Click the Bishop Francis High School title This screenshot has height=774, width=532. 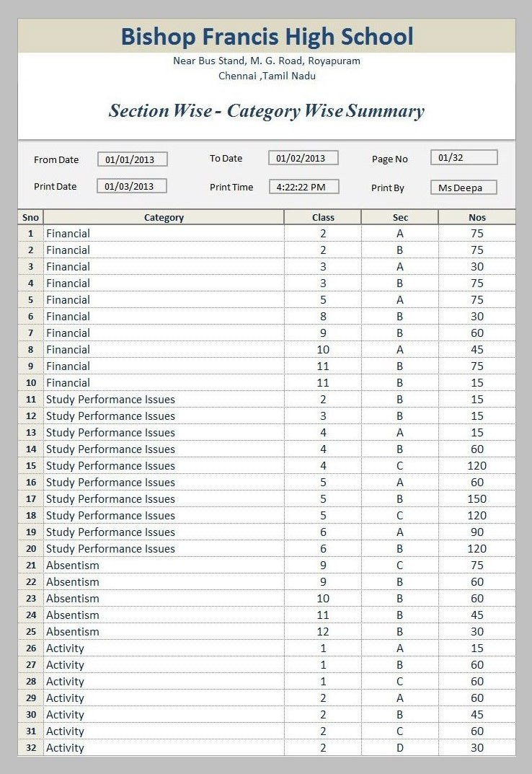(267, 36)
